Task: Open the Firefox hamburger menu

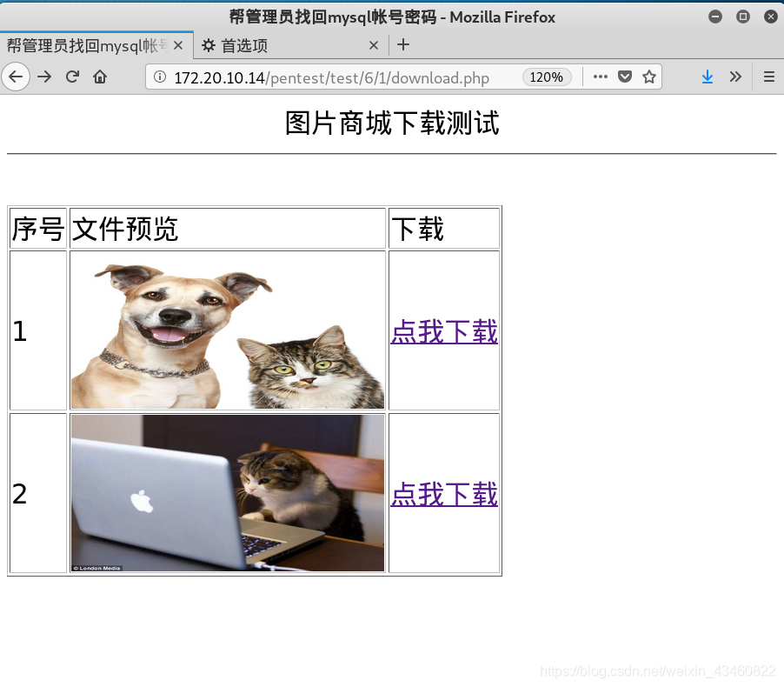Action: 769,77
